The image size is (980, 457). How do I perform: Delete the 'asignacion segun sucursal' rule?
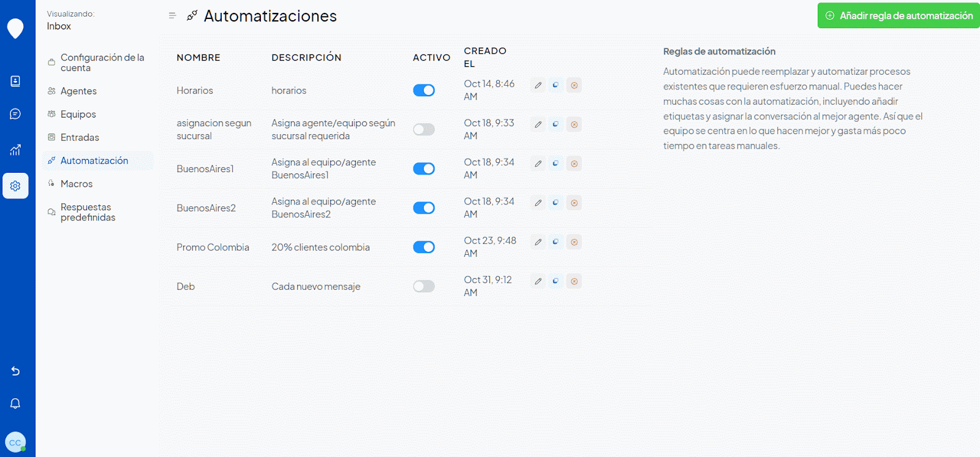pyautogui.click(x=574, y=124)
